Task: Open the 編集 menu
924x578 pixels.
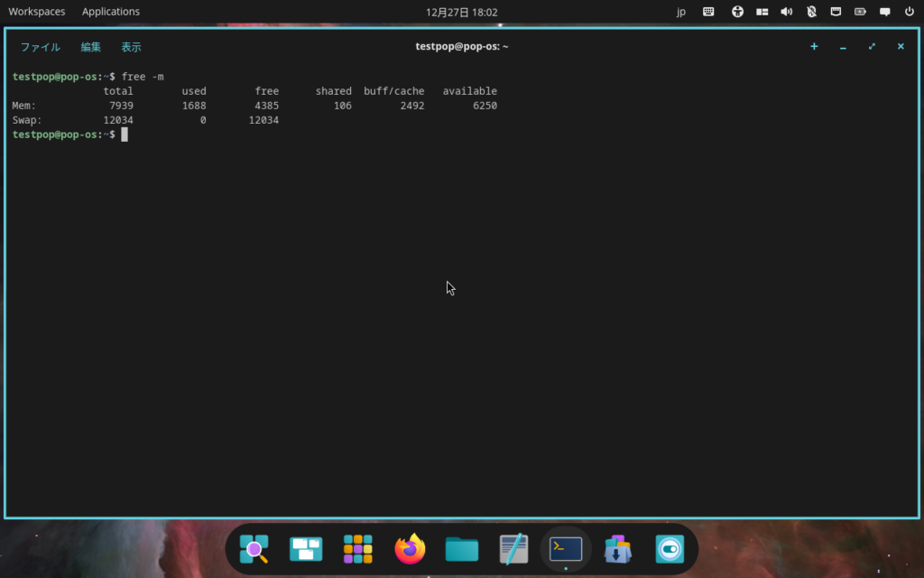Action: [90, 47]
